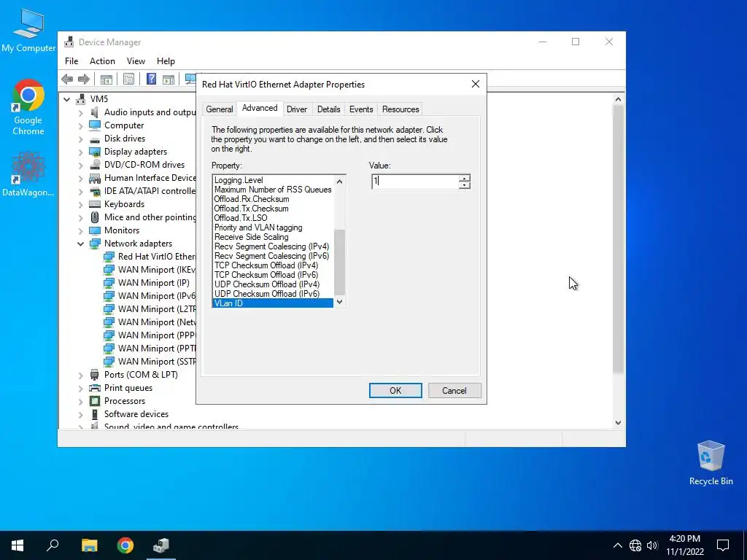The image size is (747, 560).
Task: Expand the Computer node
Action: click(80, 125)
